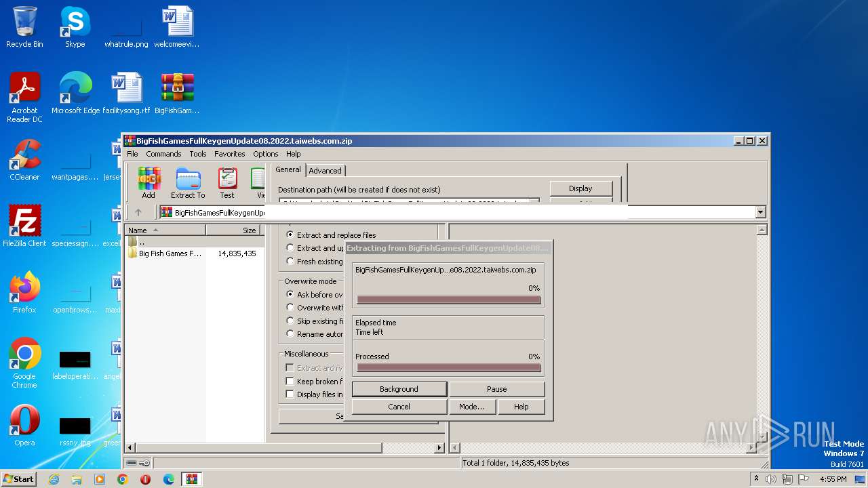Switch to the Advanced tab
The width and height of the screenshot is (868, 488).
coord(325,171)
